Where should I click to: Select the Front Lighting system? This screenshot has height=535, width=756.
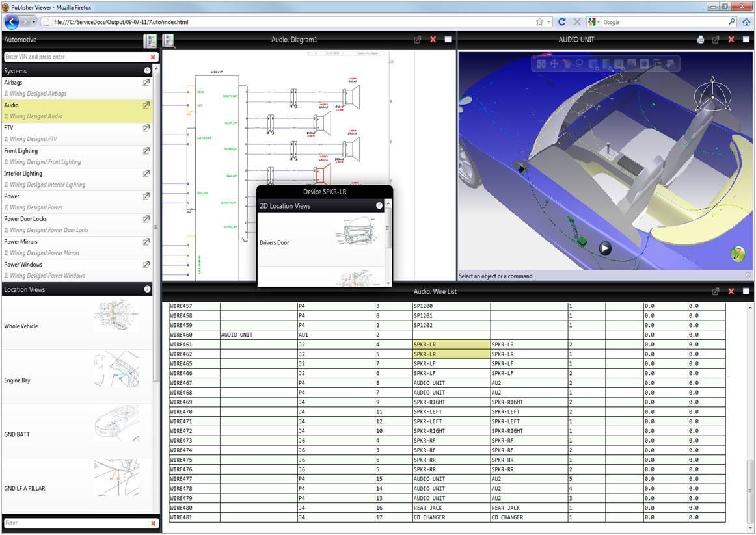pos(21,151)
